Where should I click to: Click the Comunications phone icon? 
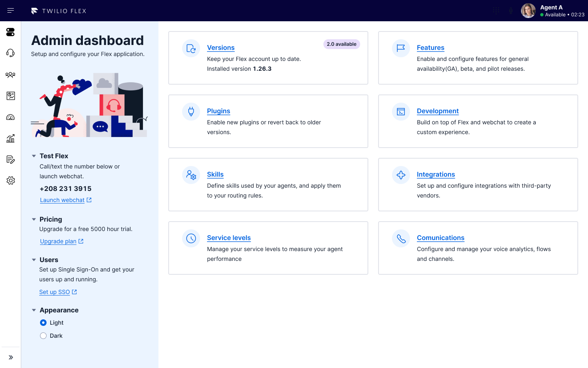point(401,238)
